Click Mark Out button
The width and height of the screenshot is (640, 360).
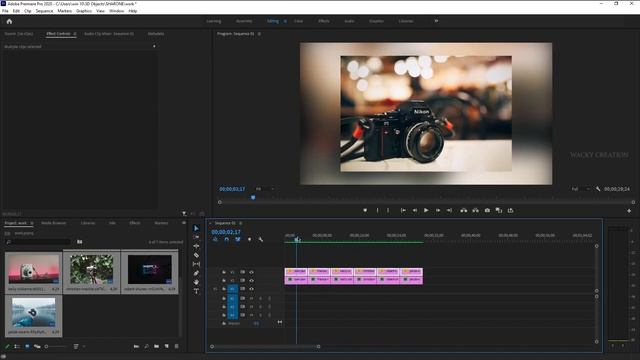[x=388, y=210]
